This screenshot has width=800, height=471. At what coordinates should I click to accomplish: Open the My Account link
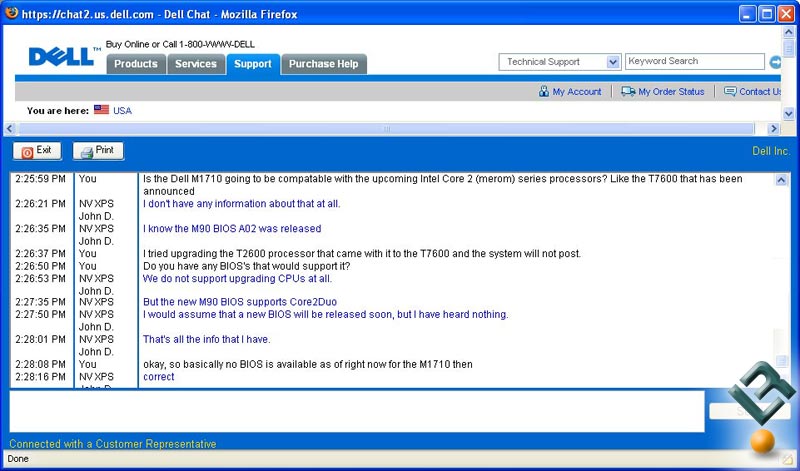pos(577,92)
